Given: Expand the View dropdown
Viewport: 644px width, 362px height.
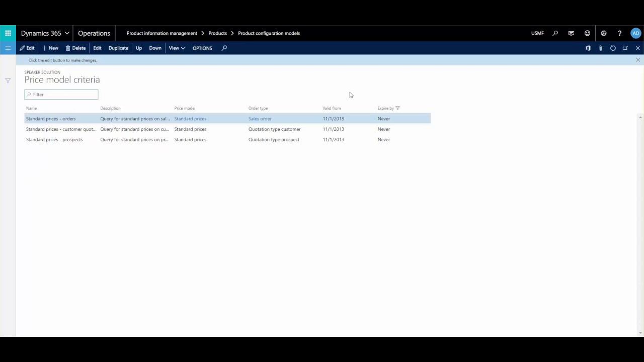Looking at the screenshot, I should [177, 48].
